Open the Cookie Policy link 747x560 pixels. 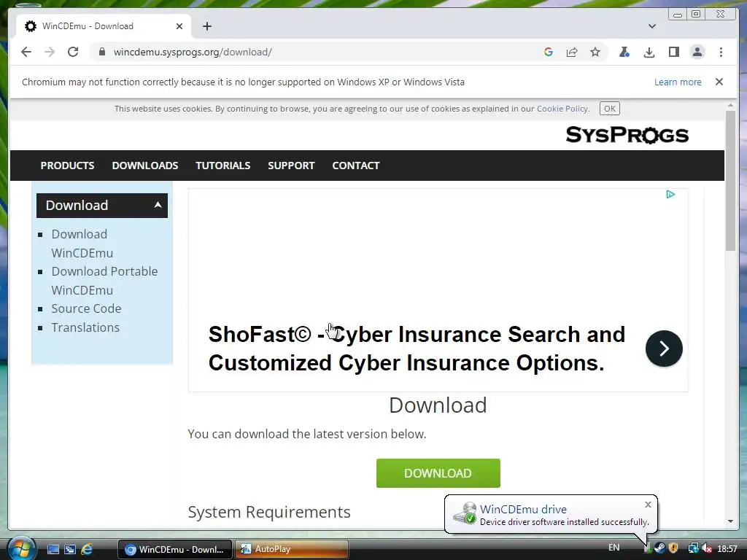562,109
